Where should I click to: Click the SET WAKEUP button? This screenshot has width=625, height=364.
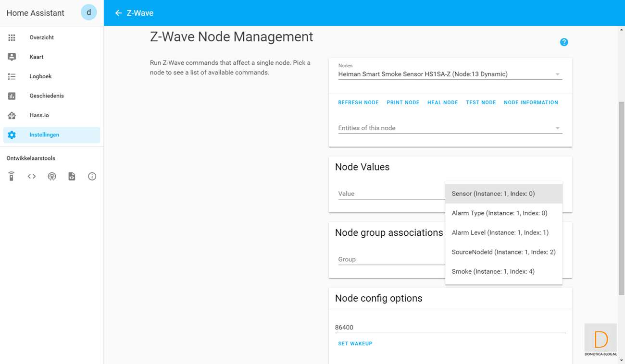click(355, 344)
